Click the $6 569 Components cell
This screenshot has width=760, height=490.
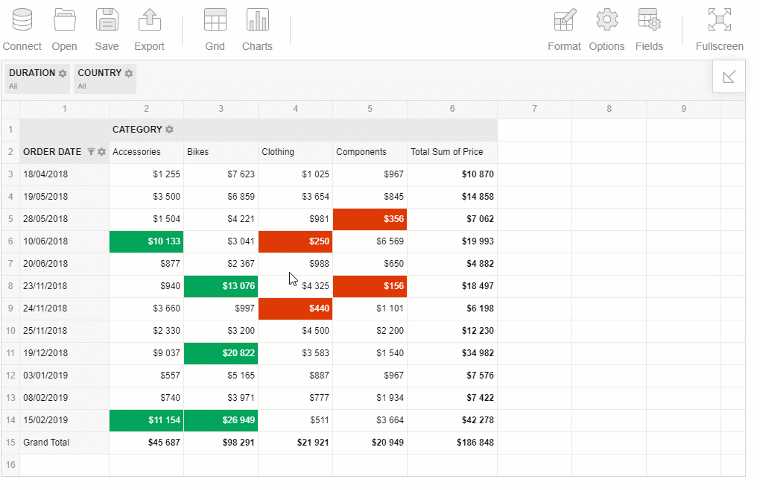(x=370, y=241)
